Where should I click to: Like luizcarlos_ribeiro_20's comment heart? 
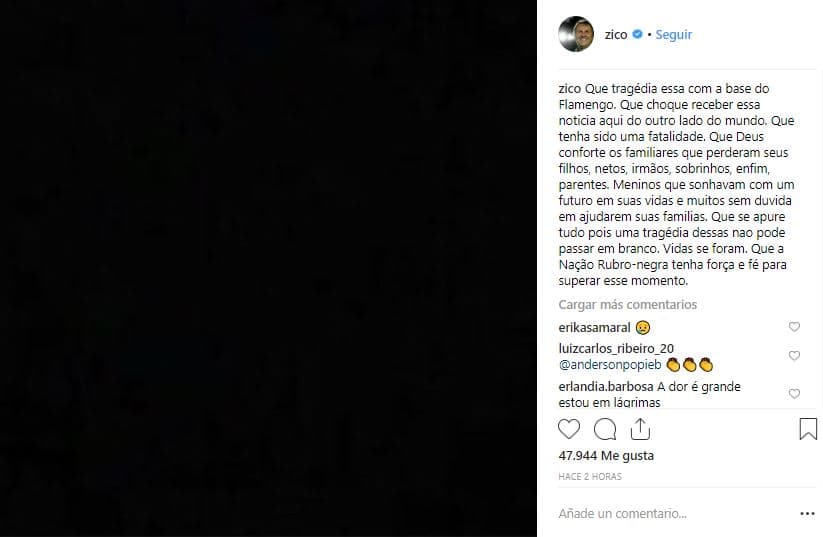coord(794,356)
